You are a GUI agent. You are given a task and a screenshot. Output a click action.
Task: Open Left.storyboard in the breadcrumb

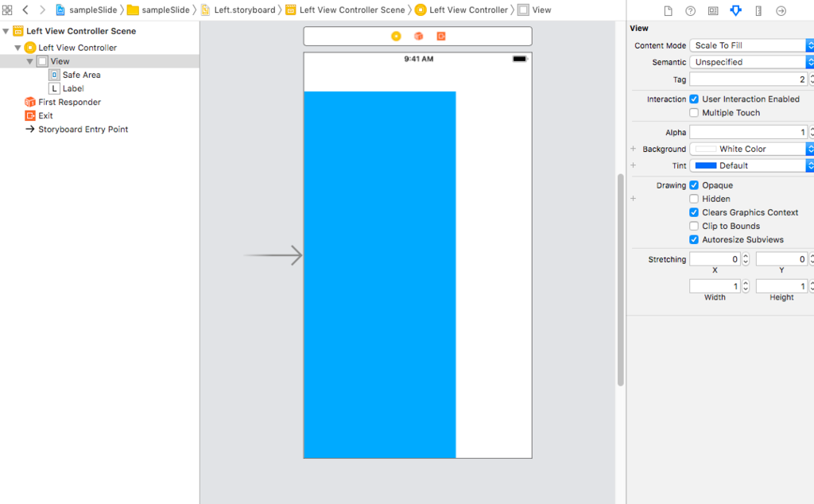238,10
